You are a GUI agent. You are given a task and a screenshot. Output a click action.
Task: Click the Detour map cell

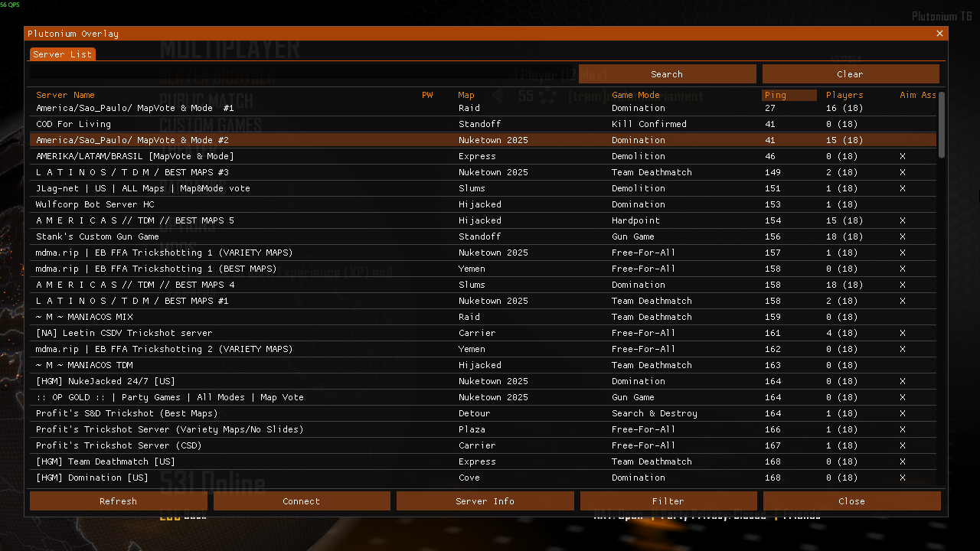tap(475, 413)
